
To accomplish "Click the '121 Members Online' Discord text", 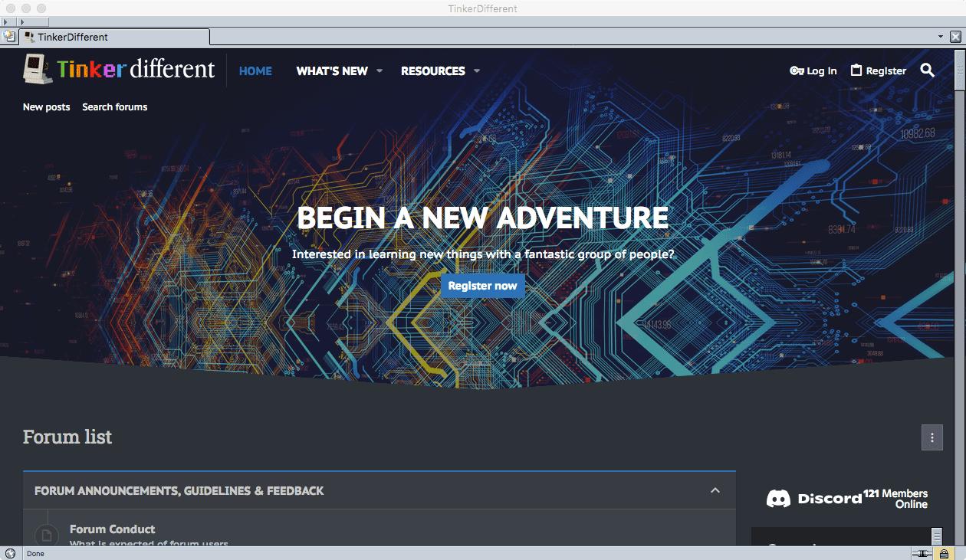I will (895, 499).
